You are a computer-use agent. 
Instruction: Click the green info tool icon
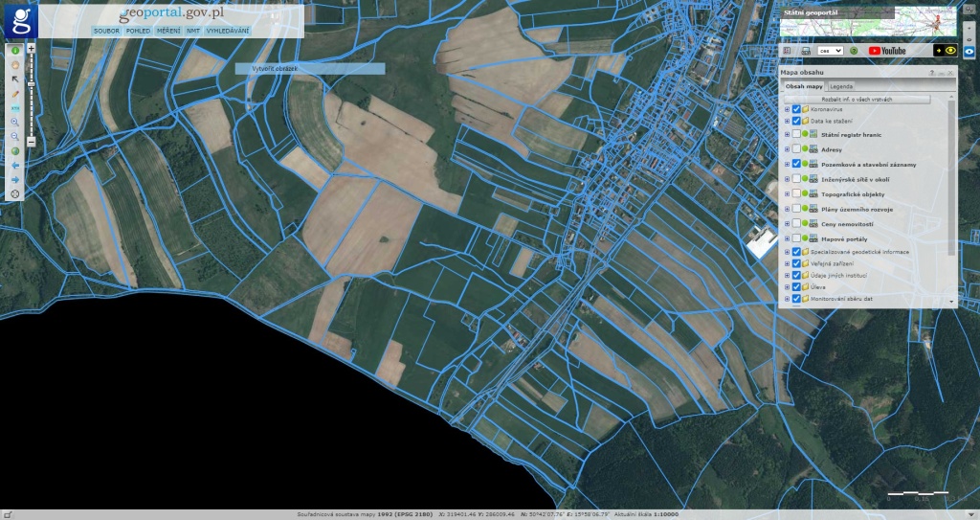(x=15, y=49)
